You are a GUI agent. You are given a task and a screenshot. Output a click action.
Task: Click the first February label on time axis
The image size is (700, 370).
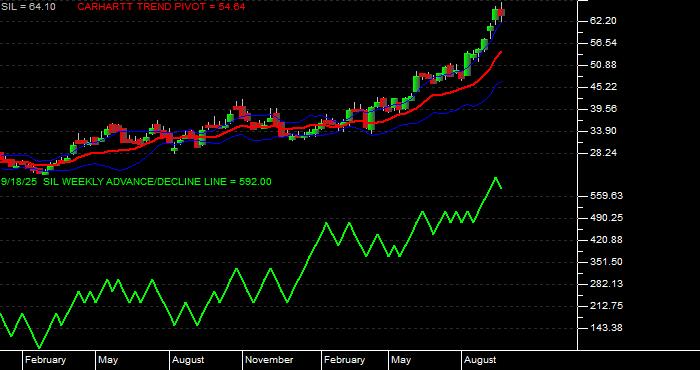pos(45,360)
